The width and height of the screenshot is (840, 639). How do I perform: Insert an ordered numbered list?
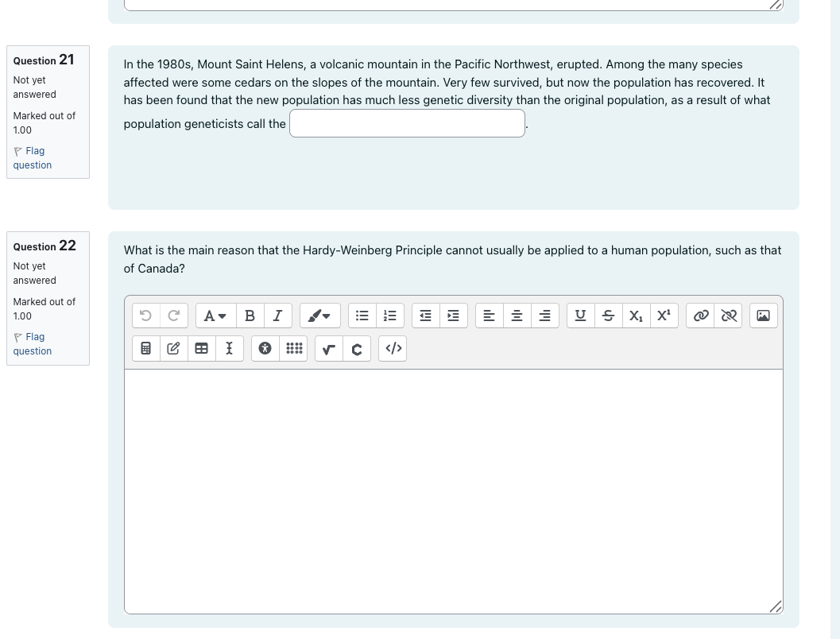[x=390, y=316]
